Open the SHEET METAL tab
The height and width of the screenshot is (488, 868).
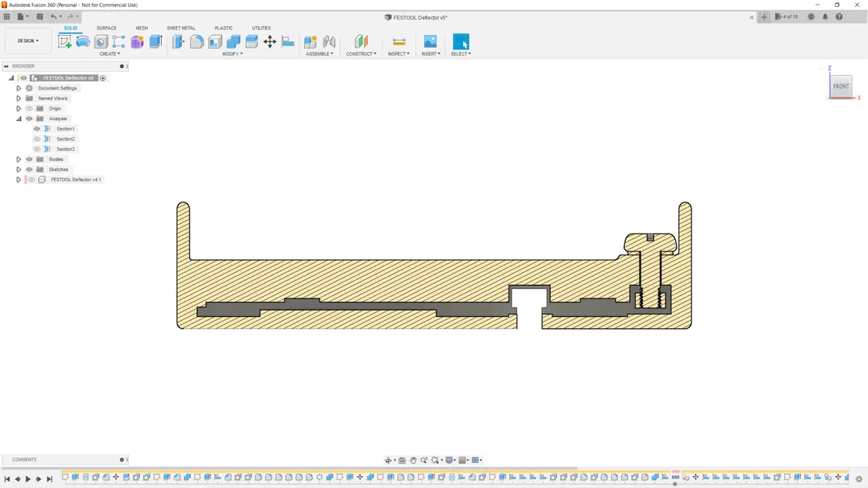click(x=181, y=28)
